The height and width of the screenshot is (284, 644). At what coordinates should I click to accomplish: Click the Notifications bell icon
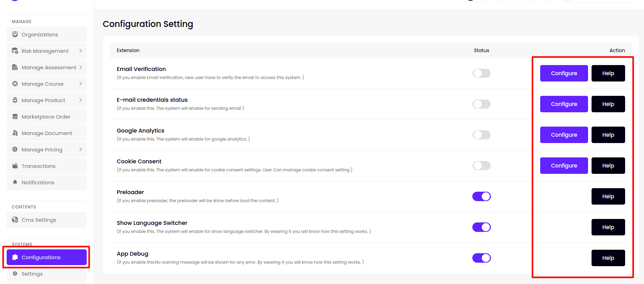[15, 182]
